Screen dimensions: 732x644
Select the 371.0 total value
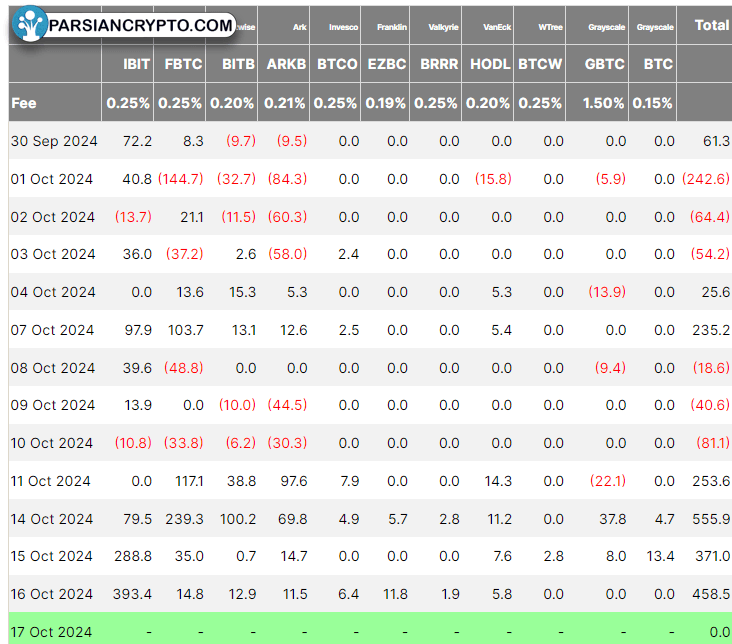712,557
